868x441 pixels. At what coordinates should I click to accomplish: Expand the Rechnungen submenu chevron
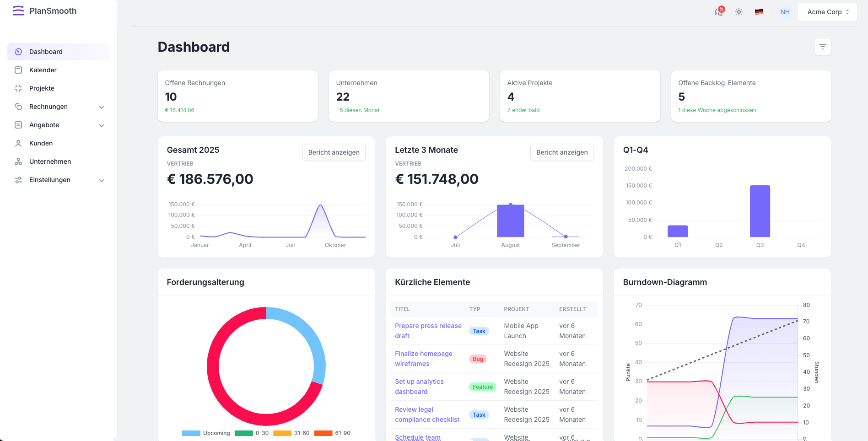[x=102, y=107]
